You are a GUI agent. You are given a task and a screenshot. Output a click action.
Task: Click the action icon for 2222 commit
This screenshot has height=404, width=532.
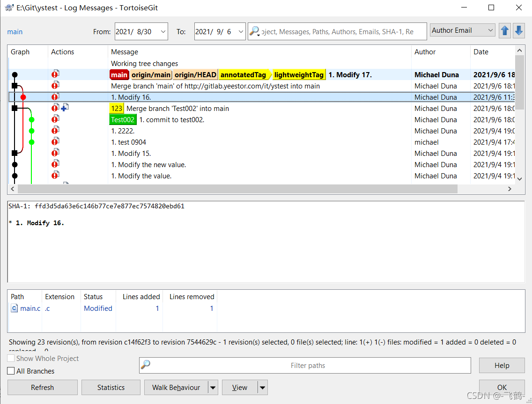55,130
